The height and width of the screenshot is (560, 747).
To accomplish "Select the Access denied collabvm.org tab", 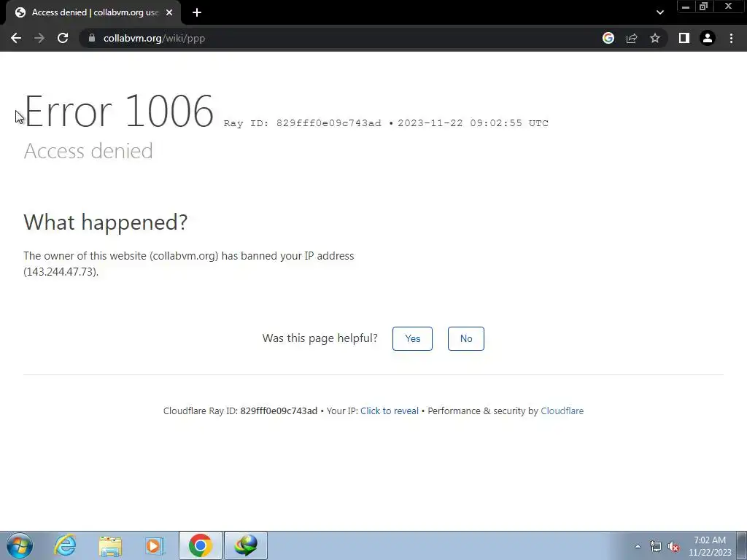I will click(93, 12).
